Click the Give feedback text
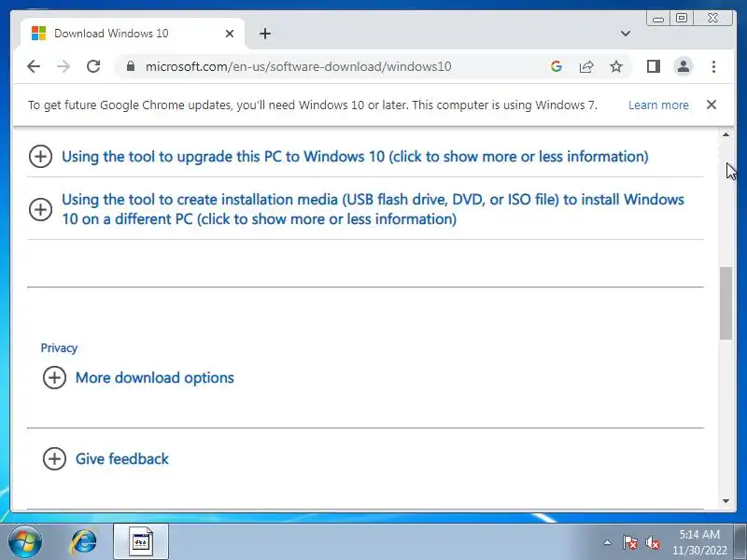This screenshot has height=560, width=747. tap(122, 458)
